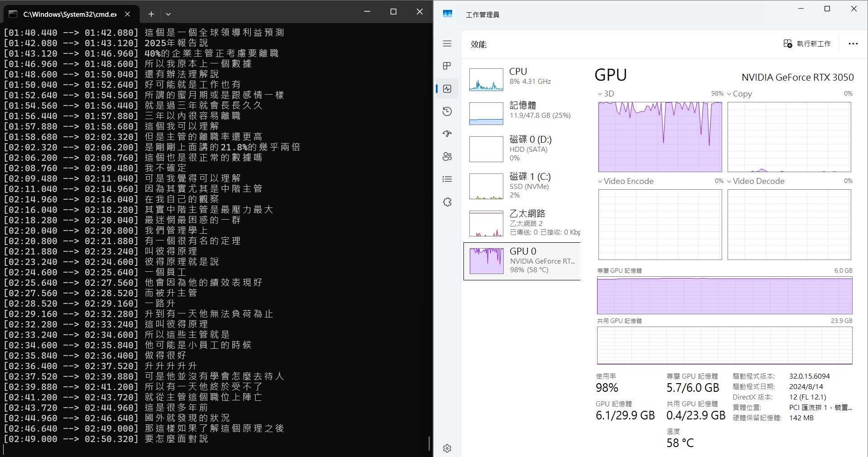The height and width of the screenshot is (457, 868).
Task: Open a new terminal tab with plus
Action: (151, 14)
